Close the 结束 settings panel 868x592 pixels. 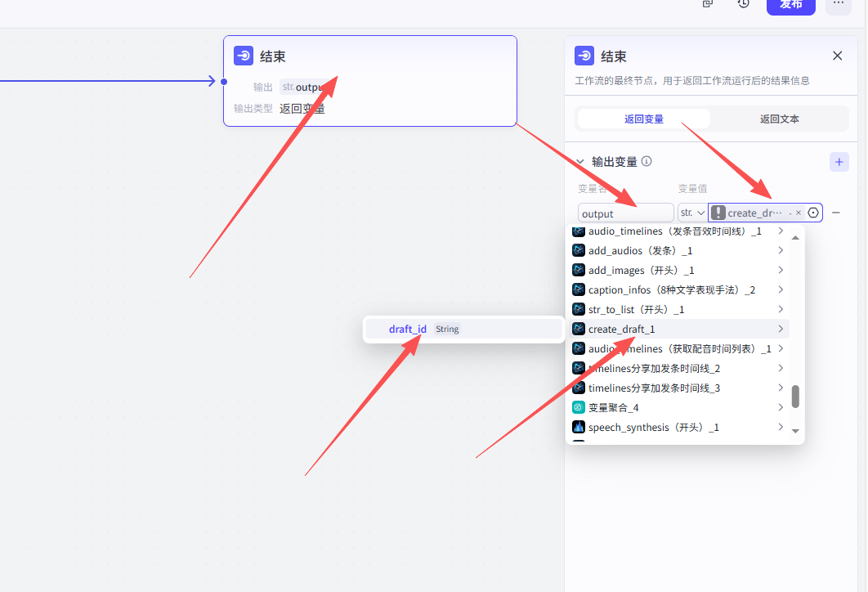[837, 56]
